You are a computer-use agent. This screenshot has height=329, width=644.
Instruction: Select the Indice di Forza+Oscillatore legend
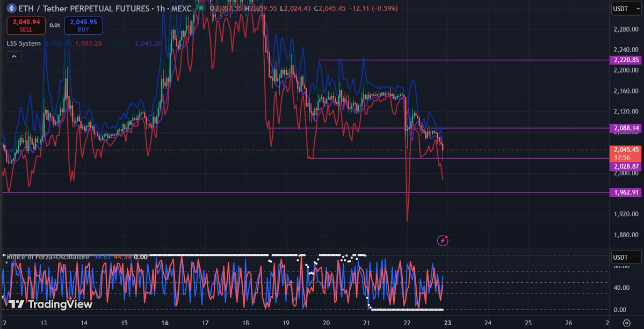[48, 257]
